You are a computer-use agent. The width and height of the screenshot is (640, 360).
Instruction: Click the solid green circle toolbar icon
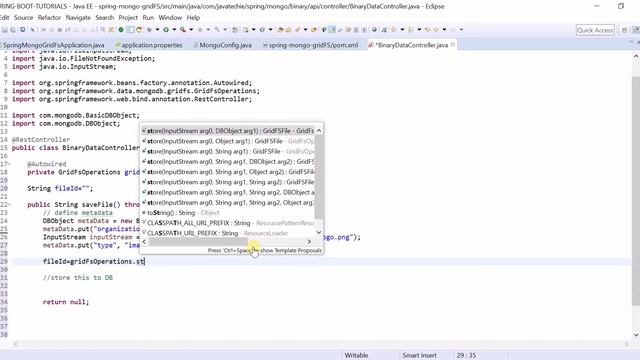point(121,30)
